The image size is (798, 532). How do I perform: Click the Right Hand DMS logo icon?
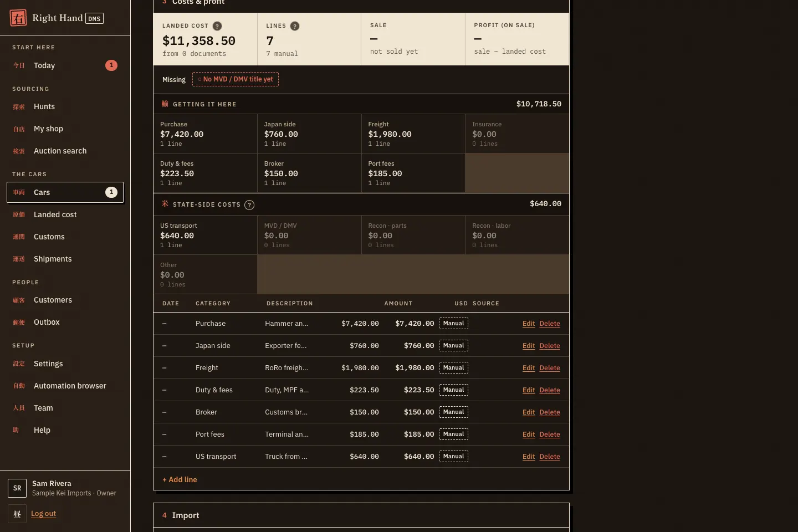pos(18,18)
